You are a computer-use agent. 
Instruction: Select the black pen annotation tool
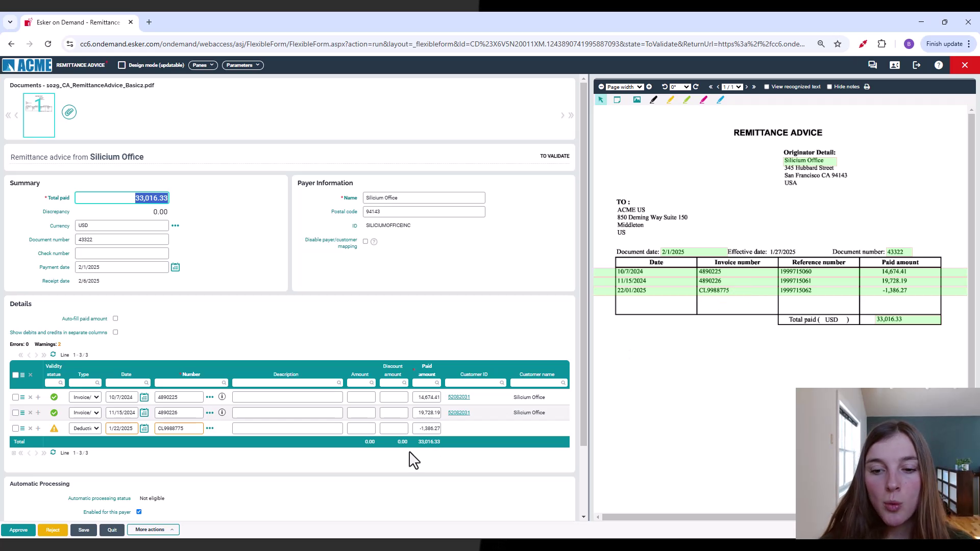click(x=654, y=99)
